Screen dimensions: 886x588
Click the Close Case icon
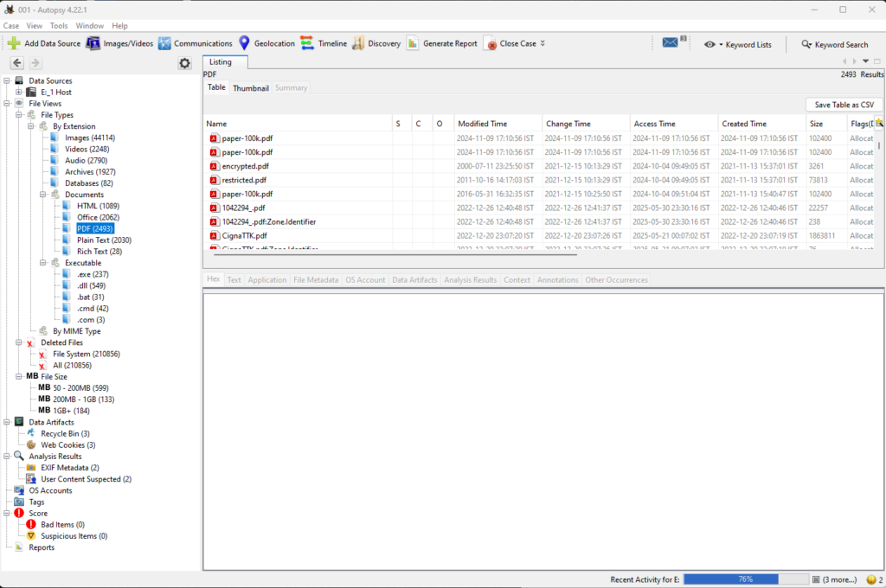(491, 44)
